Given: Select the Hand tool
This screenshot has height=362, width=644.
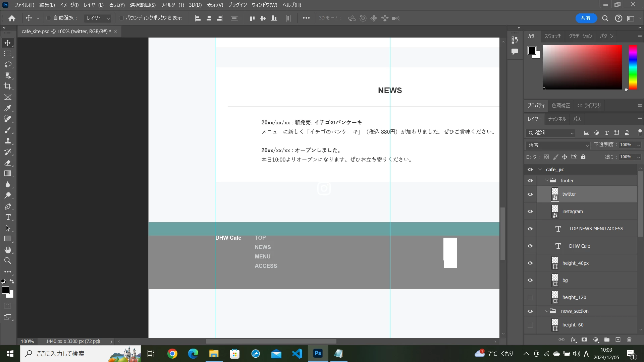Looking at the screenshot, I should point(8,250).
